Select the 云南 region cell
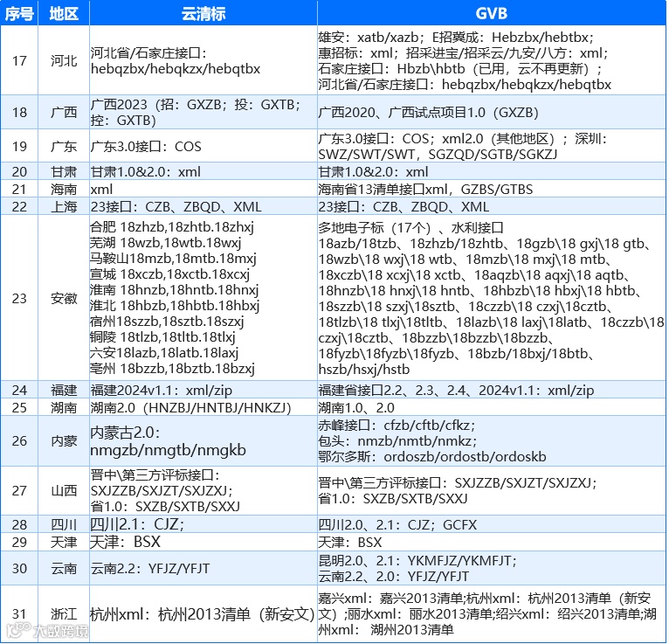The width and height of the screenshot is (669, 644). tap(64, 568)
